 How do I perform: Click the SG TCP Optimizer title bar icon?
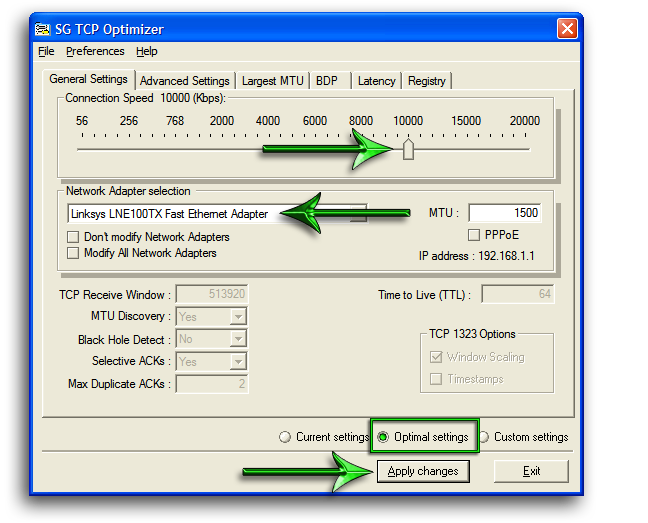pos(42,29)
